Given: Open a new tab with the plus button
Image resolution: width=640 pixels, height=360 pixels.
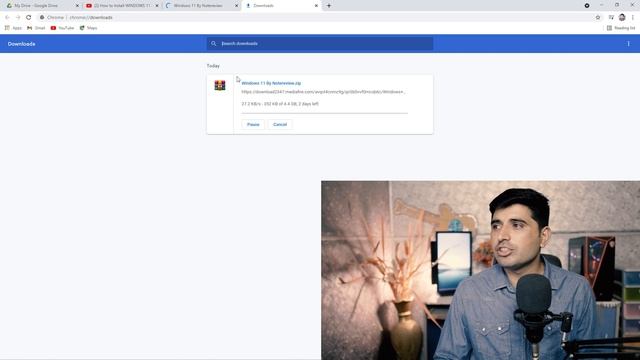Looking at the screenshot, I should (329, 6).
